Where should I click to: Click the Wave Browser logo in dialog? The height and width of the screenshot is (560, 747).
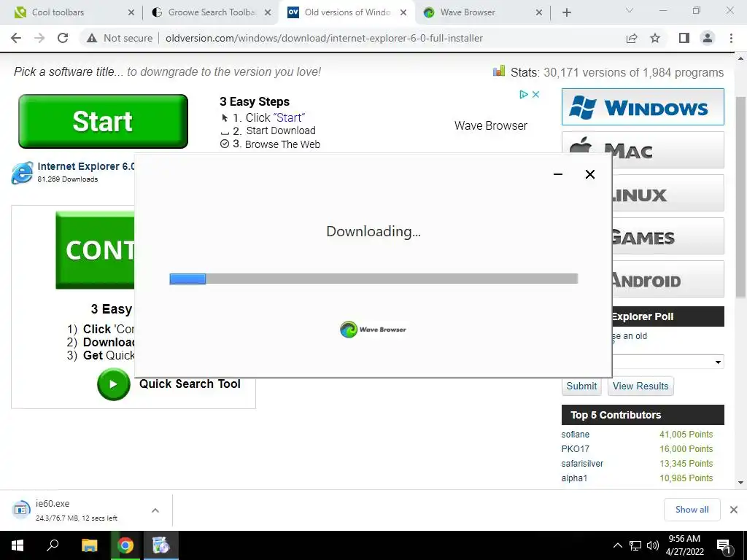[373, 330]
